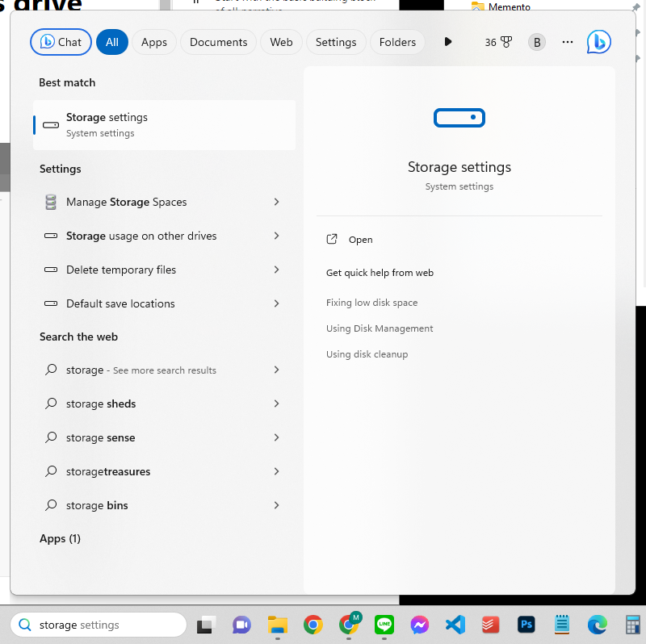This screenshot has width=646, height=644.
Task: Open File Explorer from taskbar
Action: click(x=278, y=625)
